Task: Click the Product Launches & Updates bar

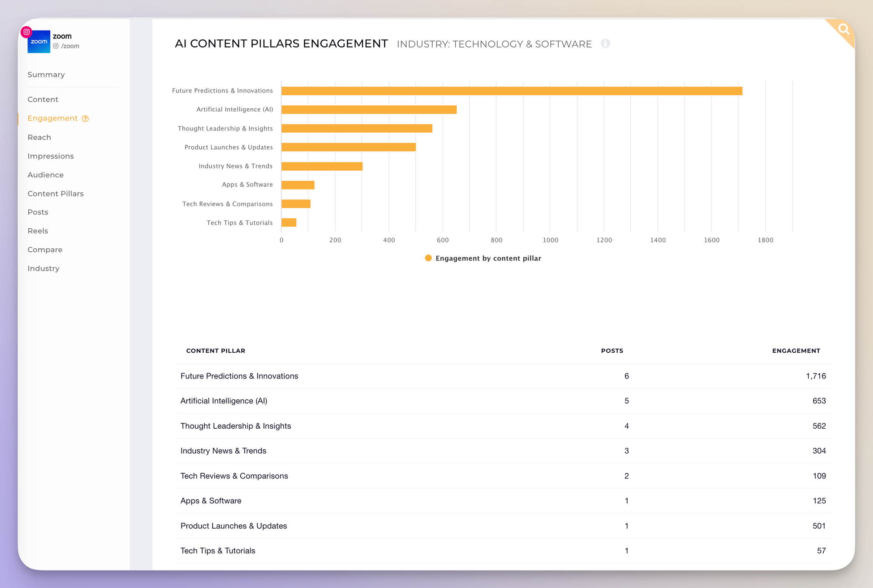Action: [x=348, y=147]
